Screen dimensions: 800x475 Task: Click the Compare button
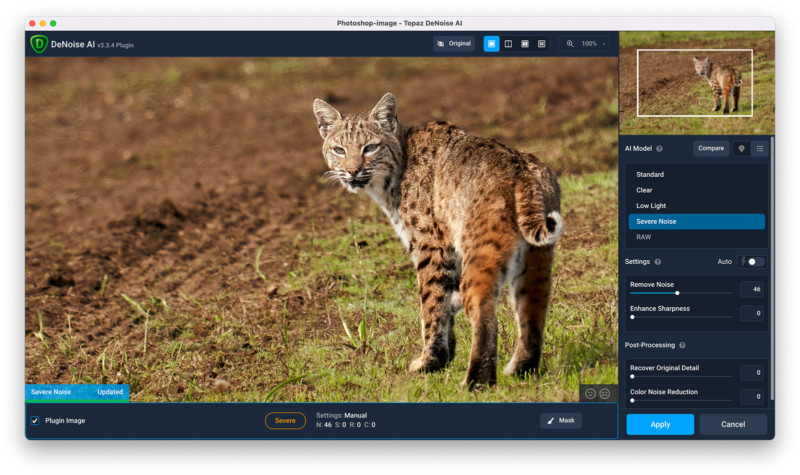(711, 148)
